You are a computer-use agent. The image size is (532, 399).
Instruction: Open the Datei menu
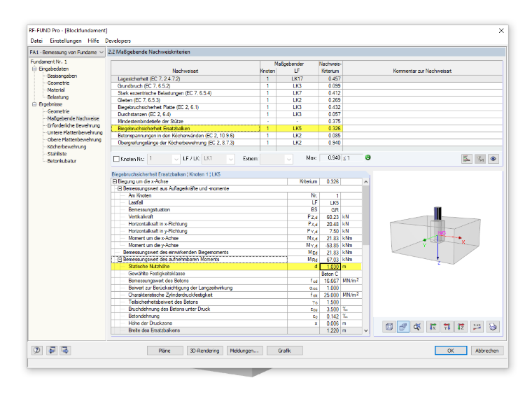pyautogui.click(x=36, y=41)
